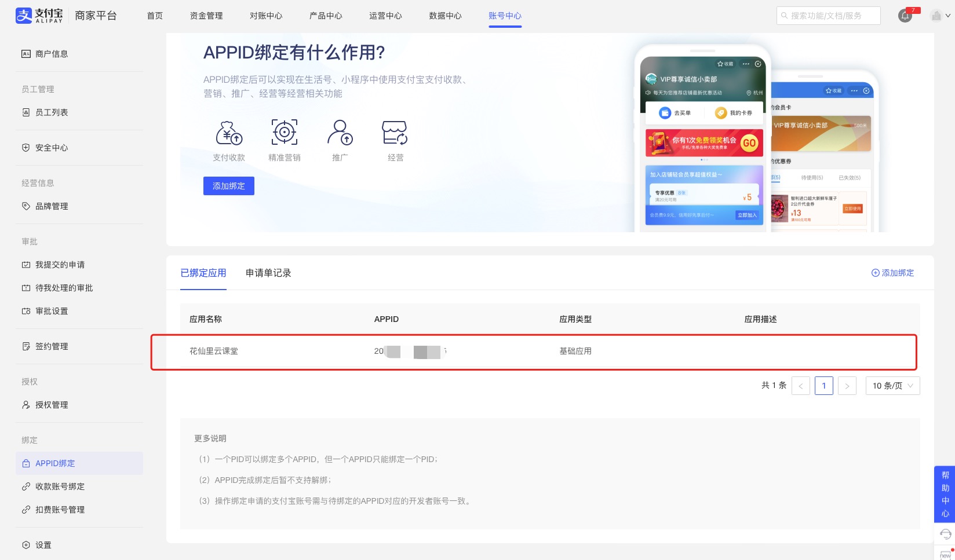Click the 应用类型 column header
Viewport: 955px width, 560px height.
click(x=575, y=319)
